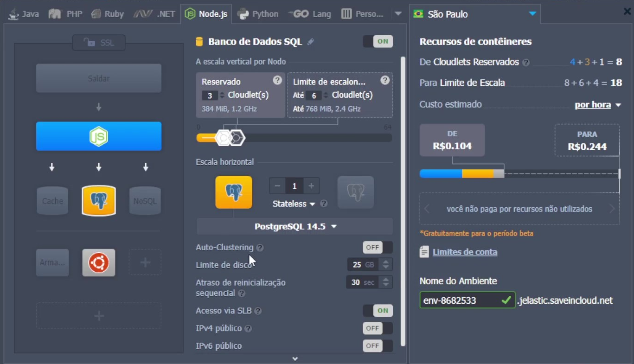Click the Saldar balancer block

click(x=99, y=78)
